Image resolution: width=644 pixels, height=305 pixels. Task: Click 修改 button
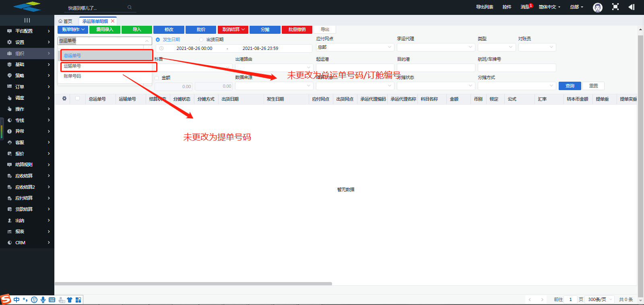(x=169, y=29)
